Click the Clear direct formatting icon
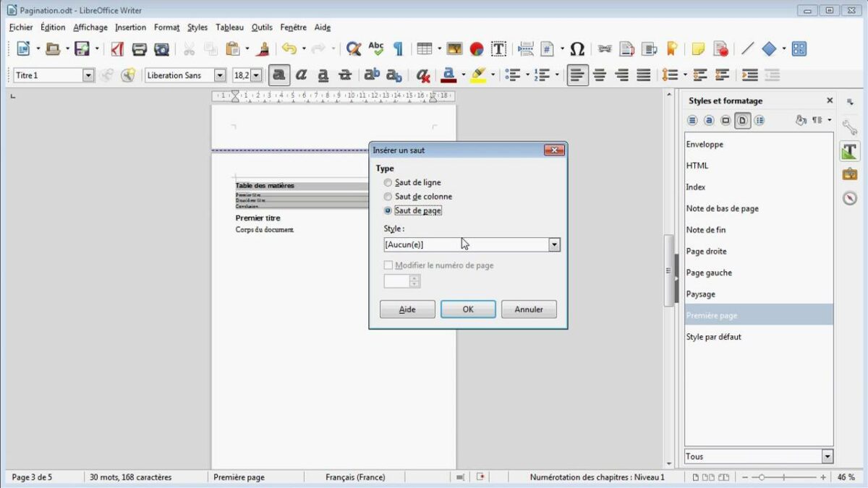Screen dimensions: 868x488 tap(423, 75)
